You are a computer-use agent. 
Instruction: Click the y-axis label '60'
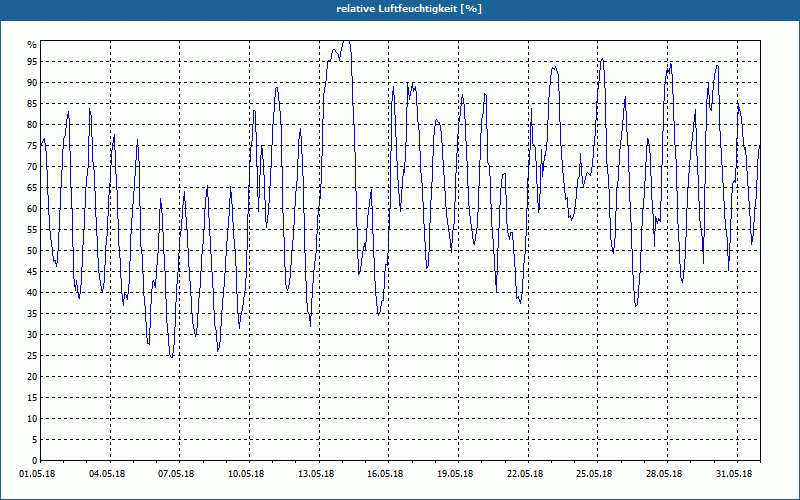32,209
